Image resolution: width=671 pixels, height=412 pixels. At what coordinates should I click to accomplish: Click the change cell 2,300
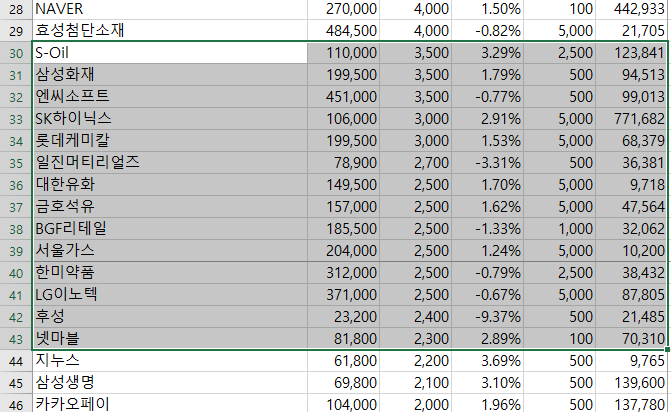416,339
